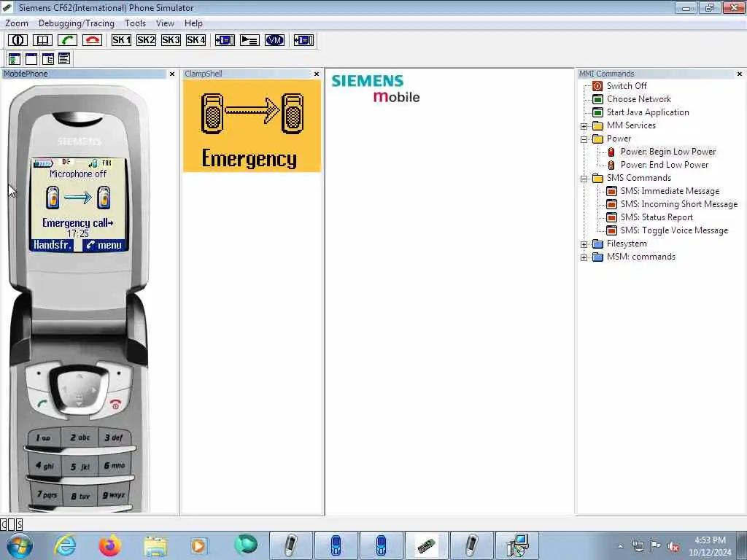Open the Tools menu
The height and width of the screenshot is (560, 747).
coord(135,23)
